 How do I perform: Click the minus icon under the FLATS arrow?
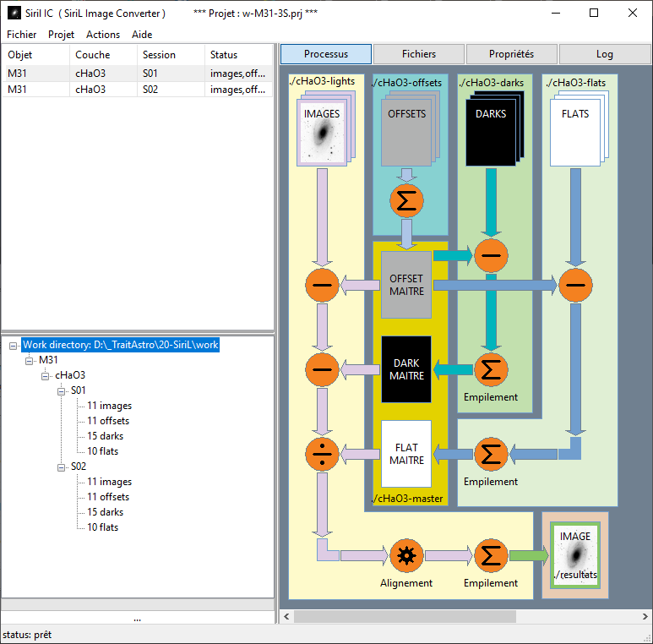point(575,285)
